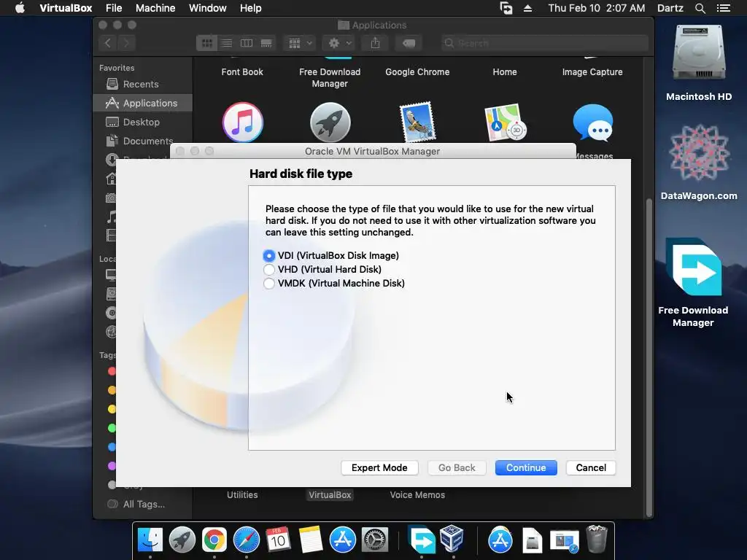Open Launchpad from the Dock
The image size is (747, 560).
point(182,540)
